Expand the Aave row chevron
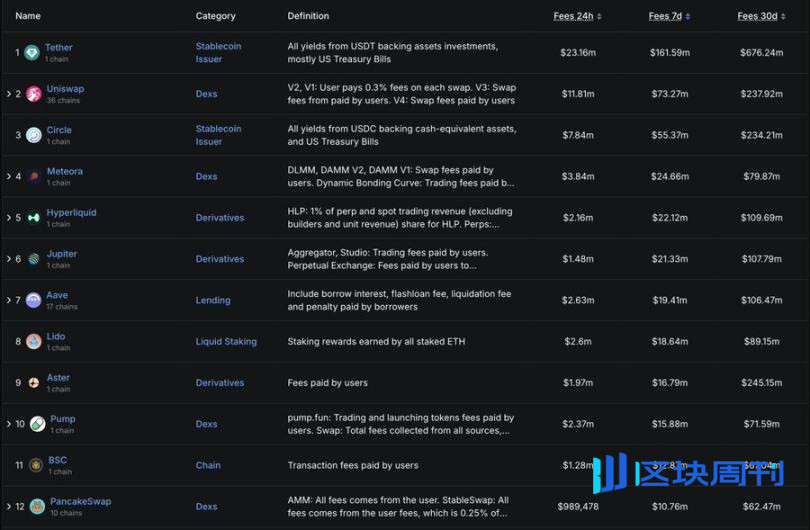The width and height of the screenshot is (810, 530). pyautogui.click(x=8, y=300)
